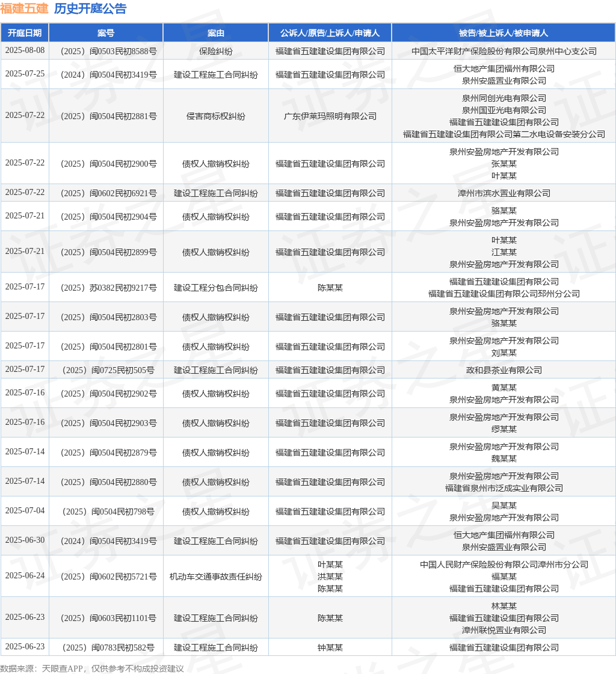Image resolution: width=616 pixels, height=674 pixels.
Task: Select date 2025-06-30
Action: click(25, 540)
